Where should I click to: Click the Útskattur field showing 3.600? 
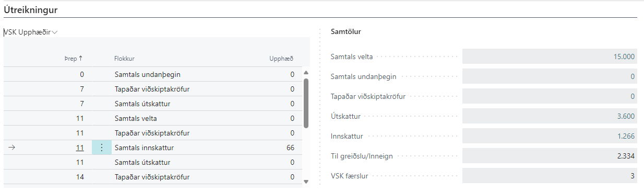coord(550,116)
